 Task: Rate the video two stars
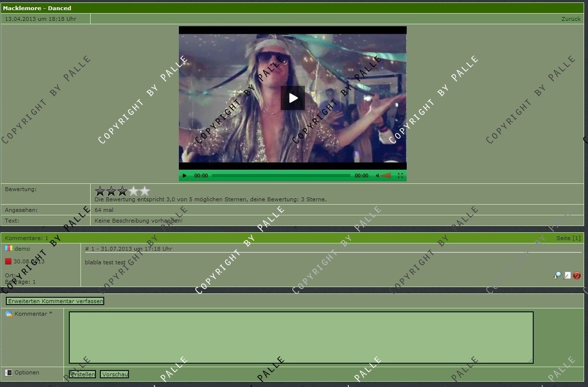coord(111,191)
